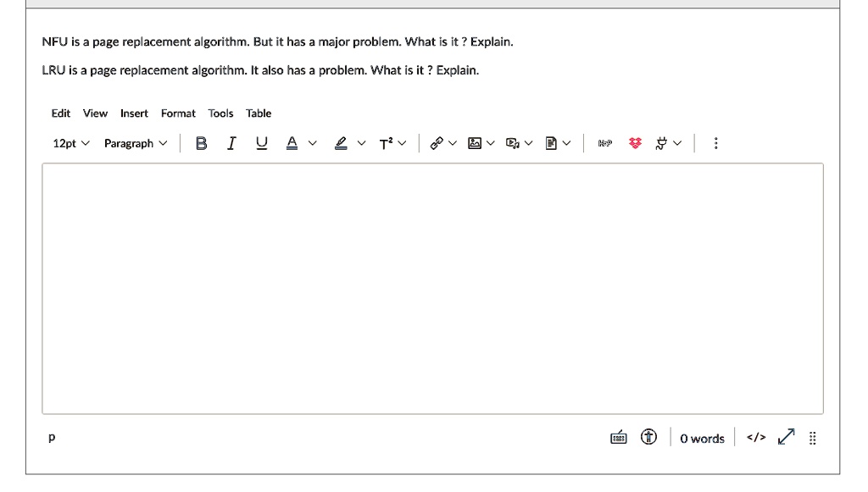Open the apps plug icon
Screen dimensions: 868x492
tap(662, 143)
